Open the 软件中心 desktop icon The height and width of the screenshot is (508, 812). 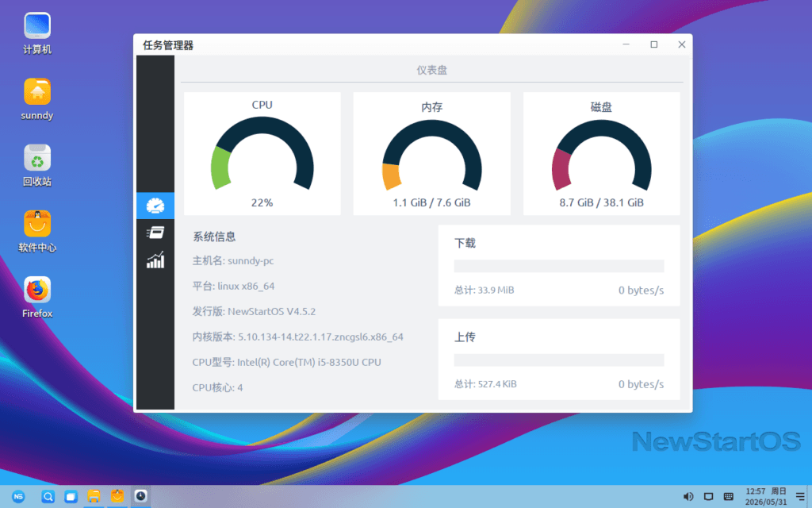[37, 231]
